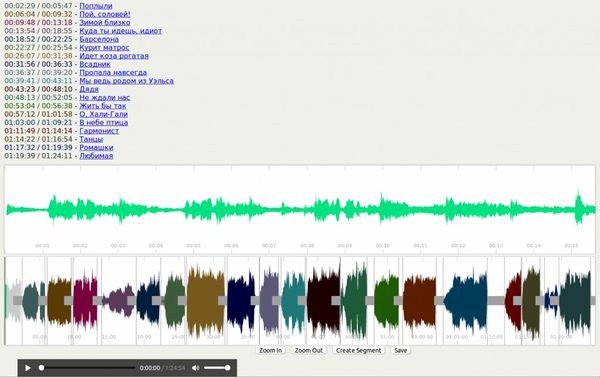Screen dimensions: 600x378
Task: Click the 0:00:00 elapsed time readout
Action: click(x=150, y=368)
